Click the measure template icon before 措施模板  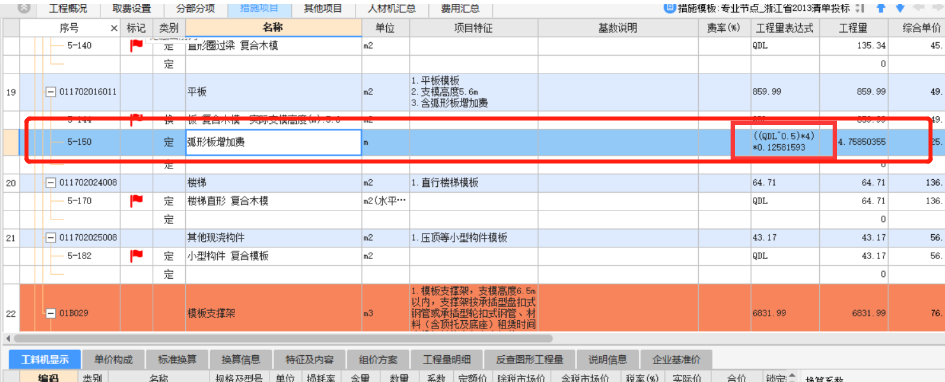point(670,8)
